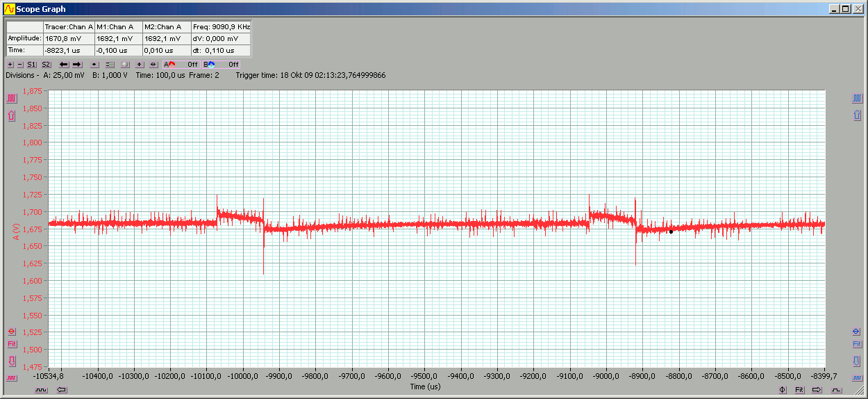Click blue compressed-wave icon at top right axis
The width and height of the screenshot is (868, 399).
[856, 99]
